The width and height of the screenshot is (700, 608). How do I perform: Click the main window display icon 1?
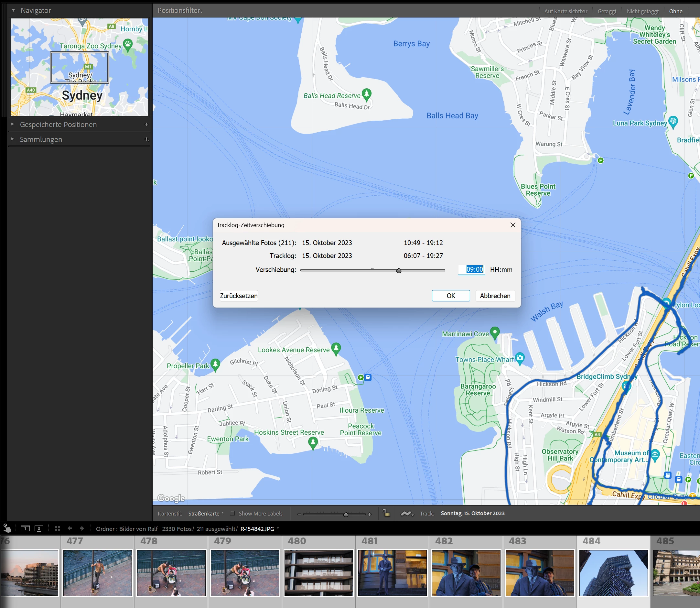point(25,528)
